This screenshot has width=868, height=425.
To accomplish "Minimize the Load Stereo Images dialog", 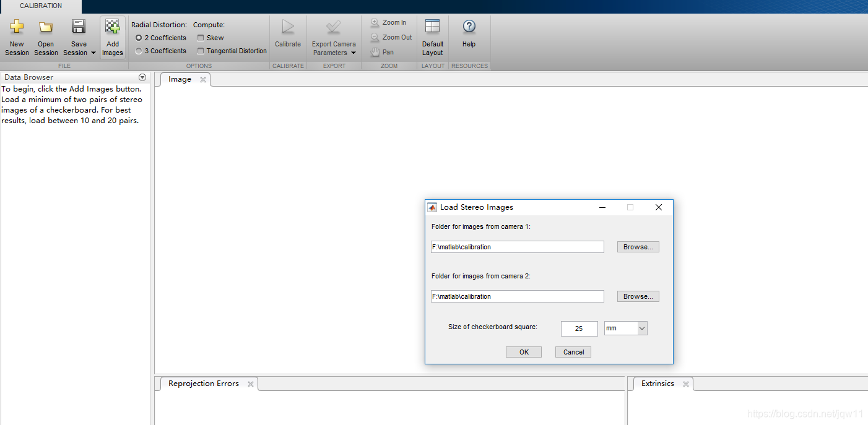I will [602, 207].
